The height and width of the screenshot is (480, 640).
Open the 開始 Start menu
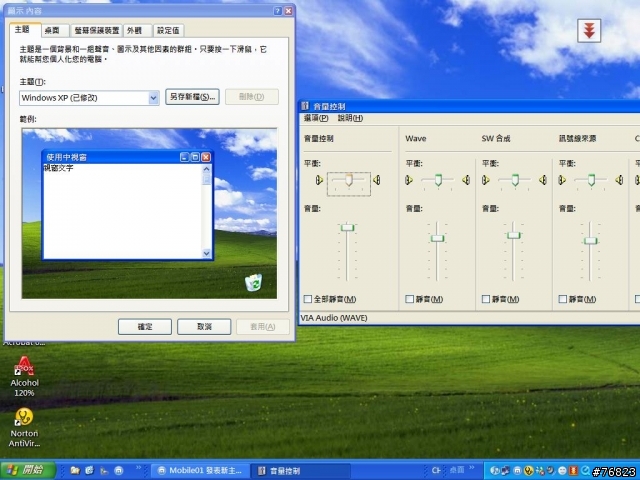point(28,470)
